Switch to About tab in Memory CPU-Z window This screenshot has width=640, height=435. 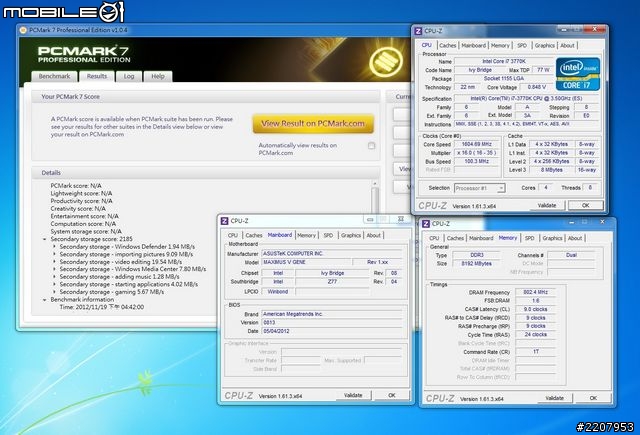tap(575, 238)
